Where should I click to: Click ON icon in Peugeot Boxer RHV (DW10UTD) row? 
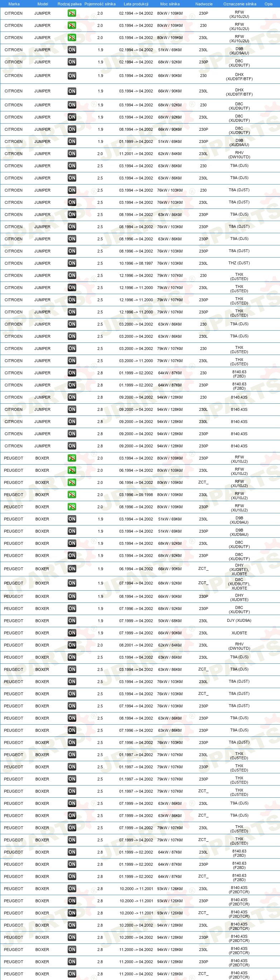pyautogui.click(x=72, y=645)
